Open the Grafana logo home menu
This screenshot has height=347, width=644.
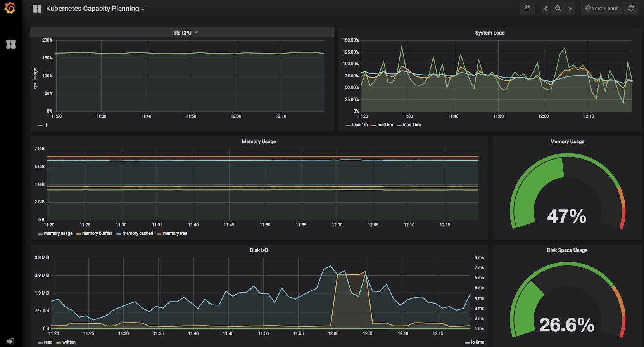10,8
